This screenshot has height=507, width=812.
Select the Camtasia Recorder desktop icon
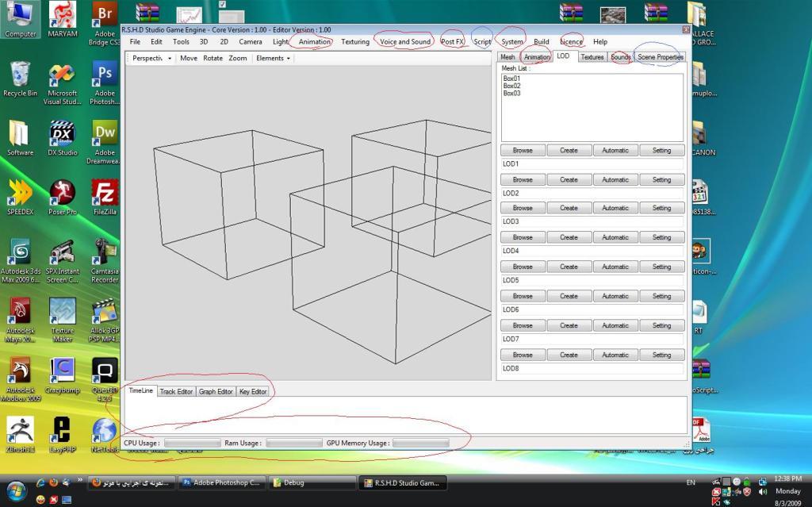click(x=105, y=255)
